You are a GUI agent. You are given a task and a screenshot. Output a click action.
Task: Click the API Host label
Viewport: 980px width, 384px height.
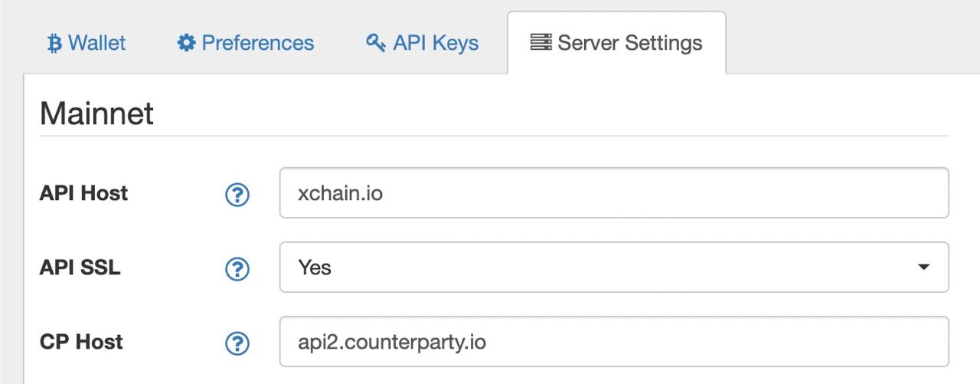point(83,193)
